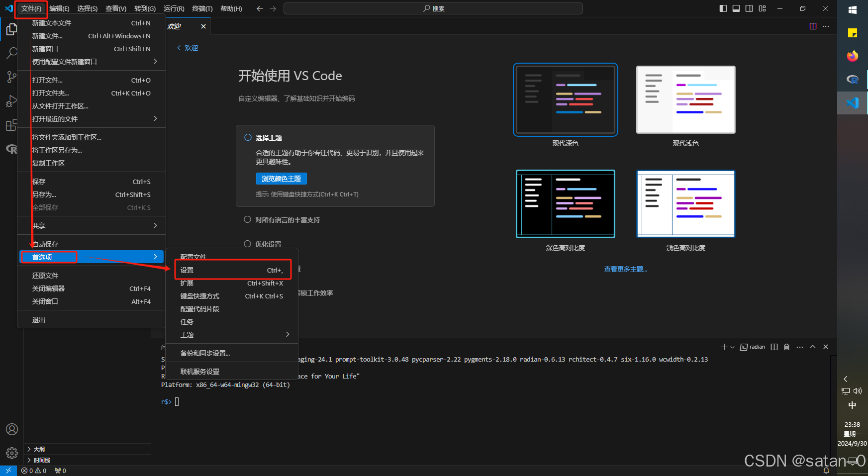The image size is (868, 476).
Task: Pick the 深色高对比度 theme preview
Action: click(566, 204)
